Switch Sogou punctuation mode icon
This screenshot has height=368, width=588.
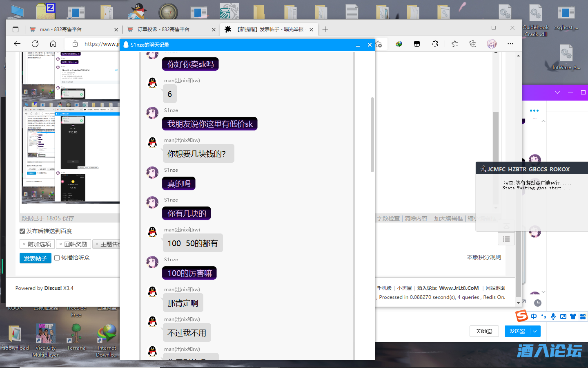click(543, 316)
